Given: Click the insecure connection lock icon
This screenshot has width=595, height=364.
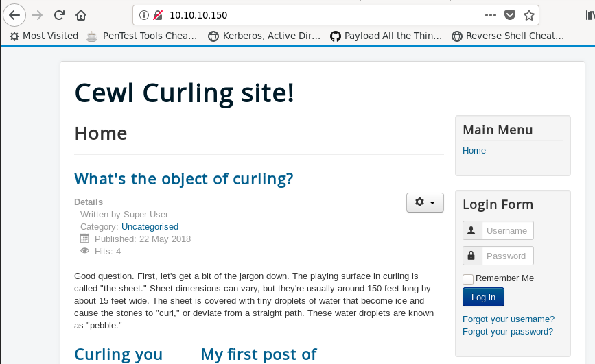Looking at the screenshot, I should 158,15.
